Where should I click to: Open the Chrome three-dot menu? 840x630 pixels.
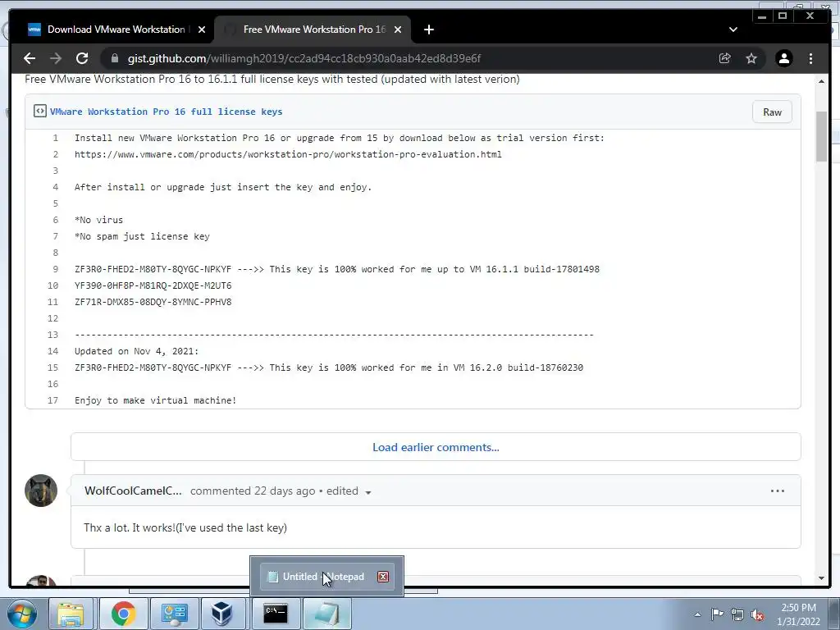811,58
